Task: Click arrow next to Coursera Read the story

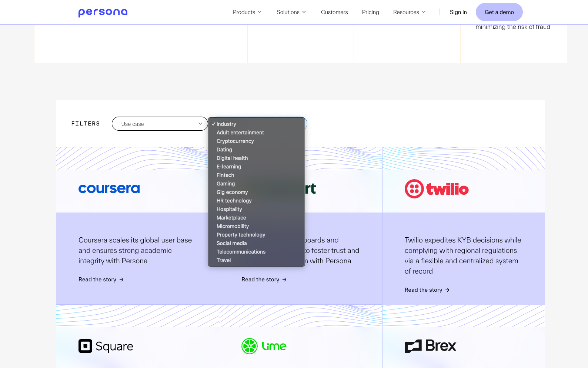Action: coord(121,280)
